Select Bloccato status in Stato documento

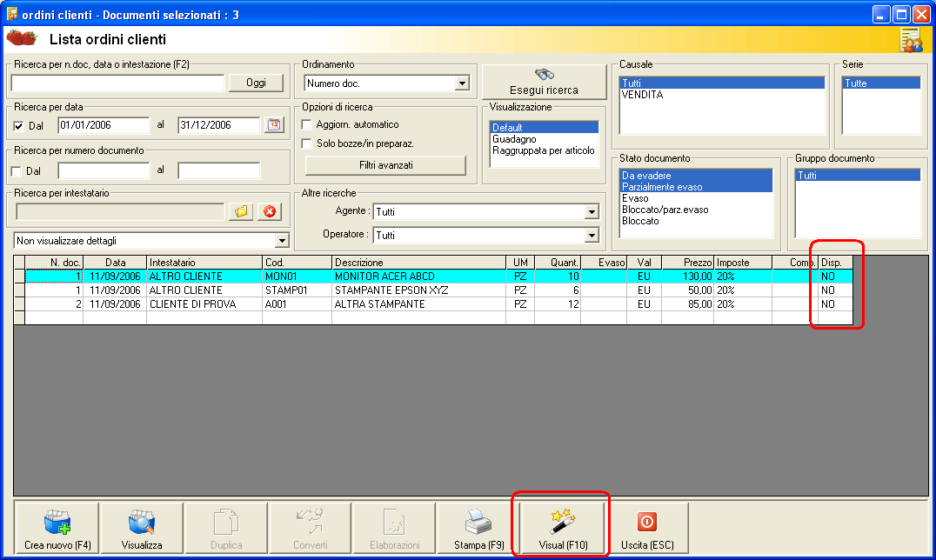pos(696,221)
